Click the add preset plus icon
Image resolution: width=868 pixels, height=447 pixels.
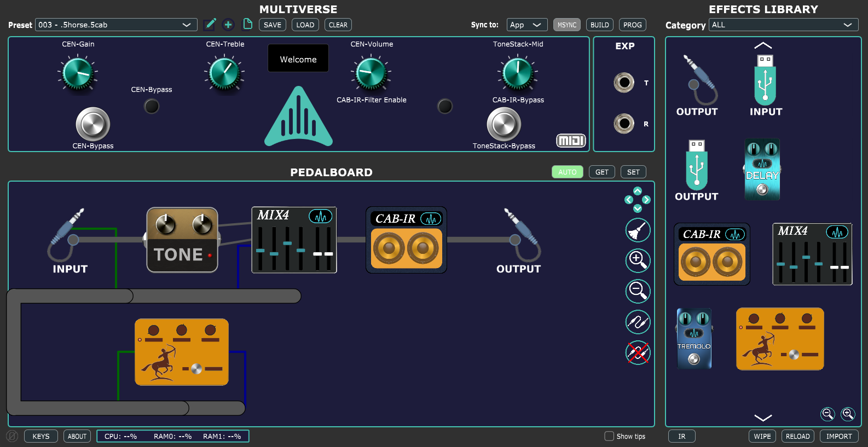228,25
